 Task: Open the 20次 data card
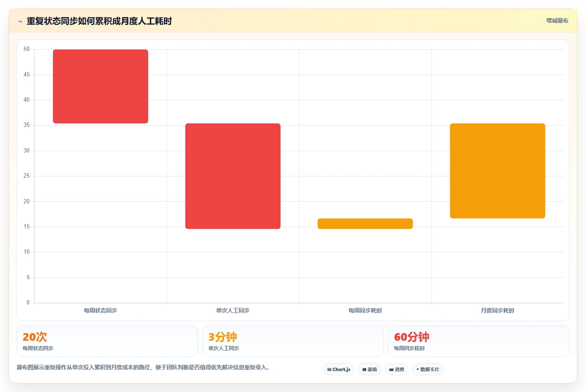[x=107, y=341]
